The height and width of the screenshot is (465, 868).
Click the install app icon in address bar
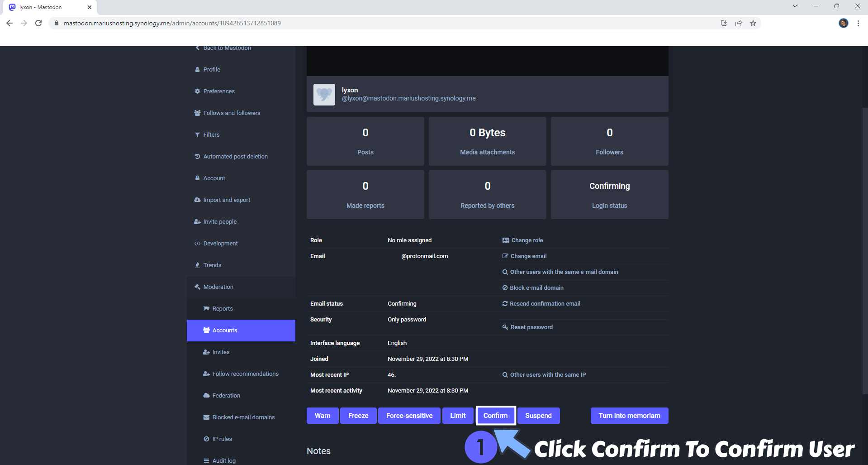pyautogui.click(x=724, y=23)
